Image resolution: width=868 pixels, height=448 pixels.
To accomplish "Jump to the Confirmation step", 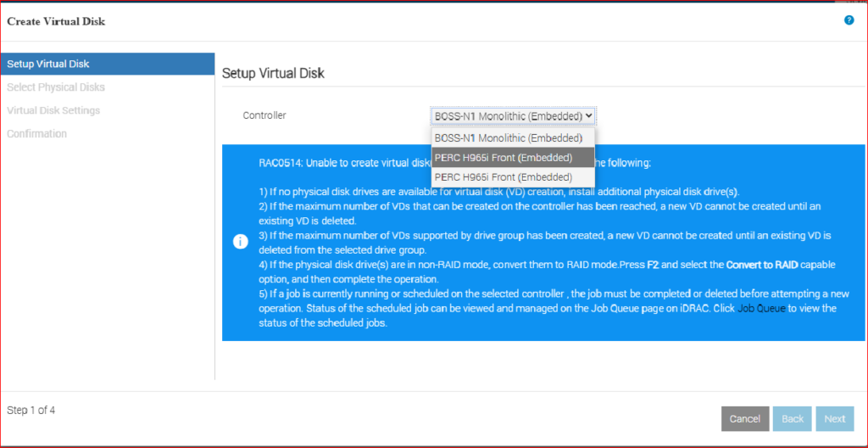I will tap(36, 134).
